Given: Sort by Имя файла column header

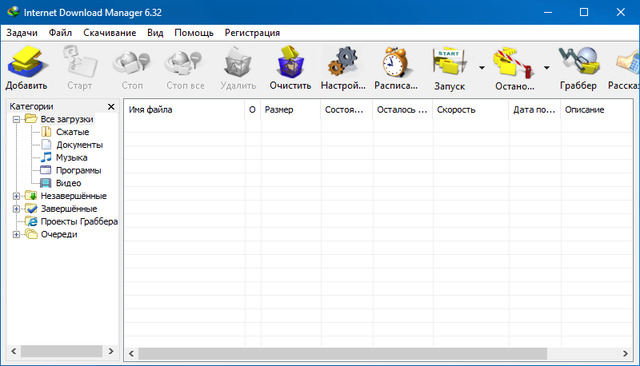Looking at the screenshot, I should [x=184, y=109].
